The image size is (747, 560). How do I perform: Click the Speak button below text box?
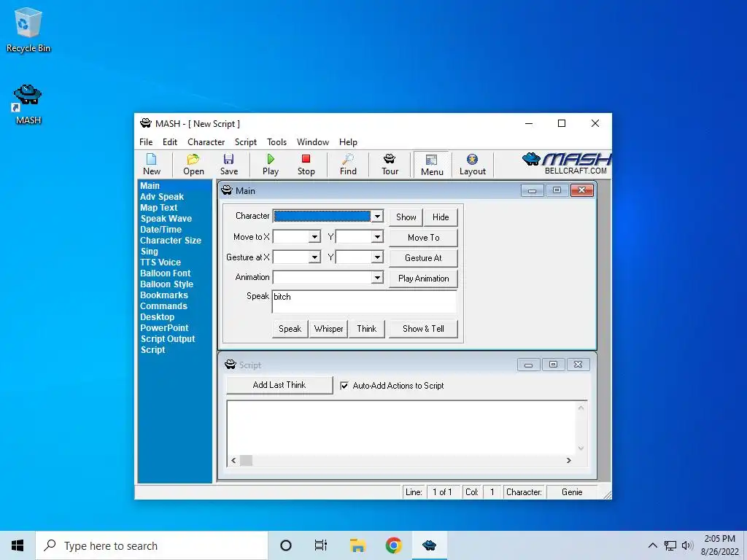(x=290, y=329)
